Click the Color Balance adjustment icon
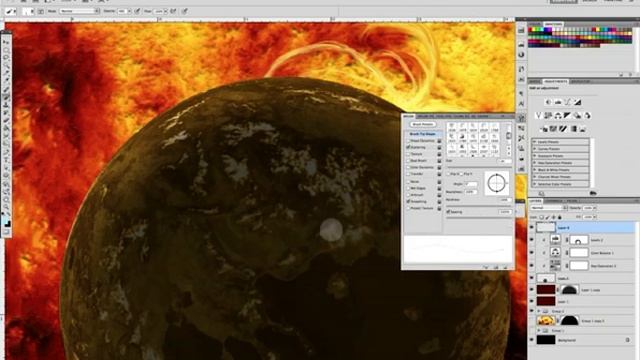Image resolution: width=640 pixels, height=360 pixels. coord(558,116)
